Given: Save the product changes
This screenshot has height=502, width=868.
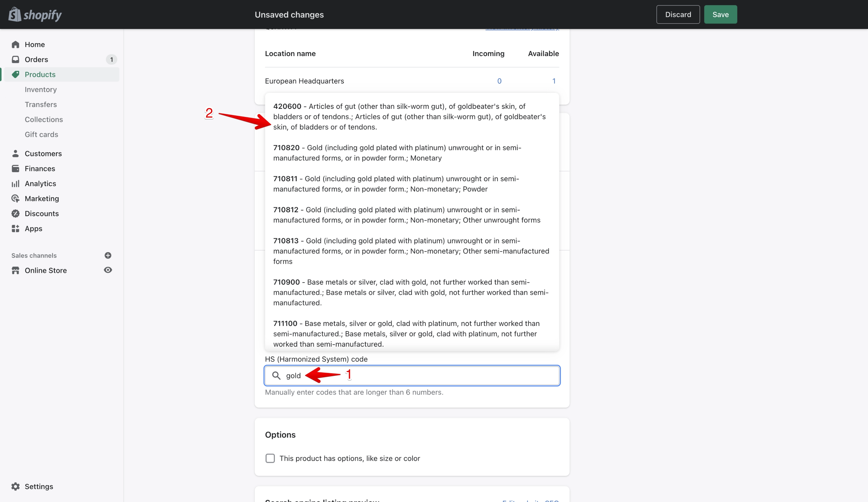Looking at the screenshot, I should (720, 14).
